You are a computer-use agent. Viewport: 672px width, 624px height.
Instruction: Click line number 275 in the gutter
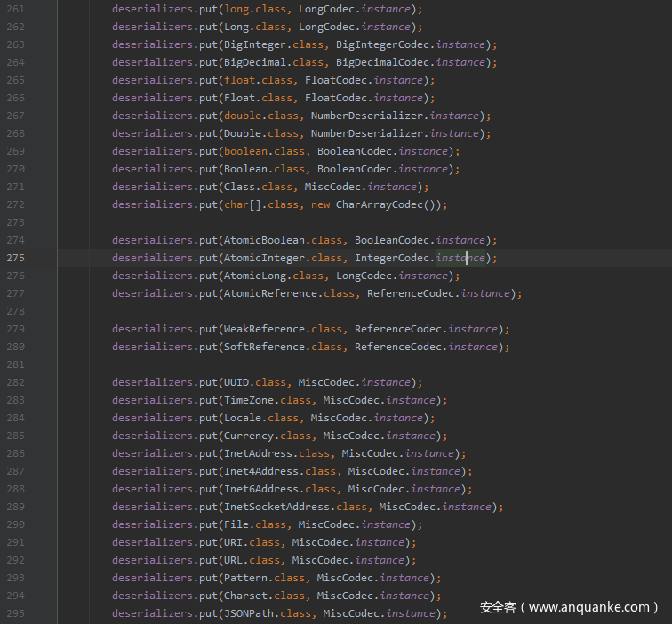point(15,258)
